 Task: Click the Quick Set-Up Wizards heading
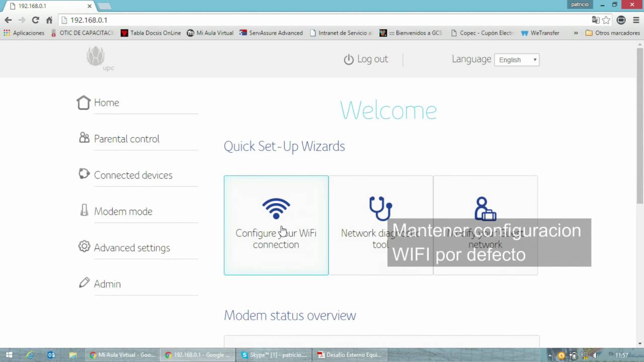(x=284, y=146)
